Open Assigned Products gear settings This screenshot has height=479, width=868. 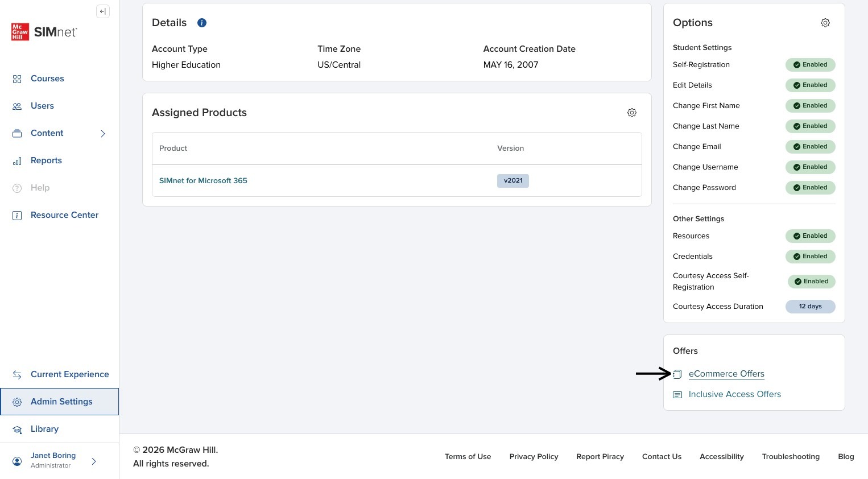click(x=632, y=113)
